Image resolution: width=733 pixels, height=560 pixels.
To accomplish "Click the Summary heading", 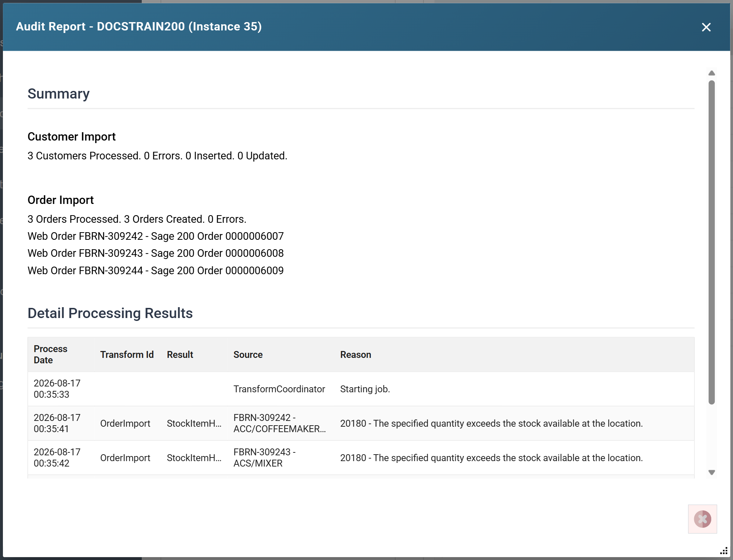I will tap(58, 94).
